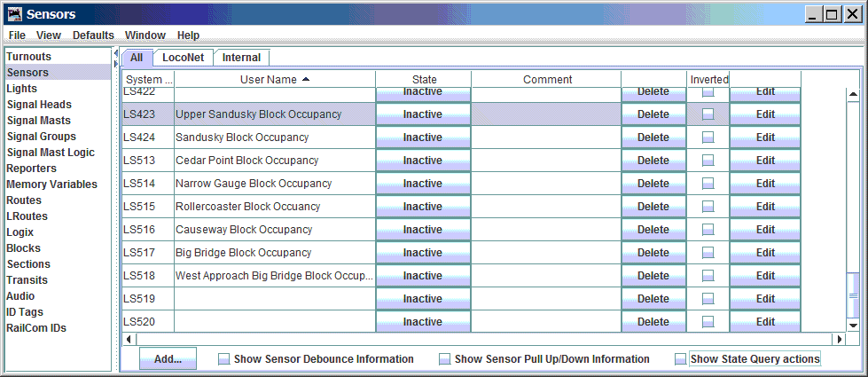Select Blocks in the side list
The image size is (868, 377).
pyautogui.click(x=23, y=248)
